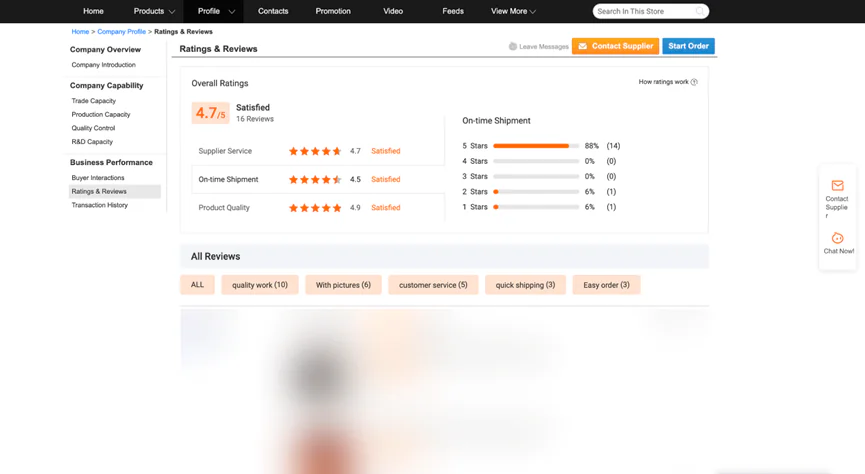Image resolution: width=865 pixels, height=474 pixels.
Task: Select Ratings & Reviews in sidebar
Action: click(115, 191)
